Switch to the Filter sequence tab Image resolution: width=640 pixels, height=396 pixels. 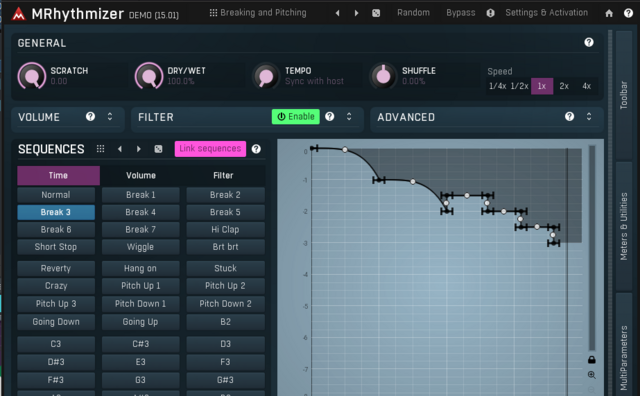tap(223, 176)
